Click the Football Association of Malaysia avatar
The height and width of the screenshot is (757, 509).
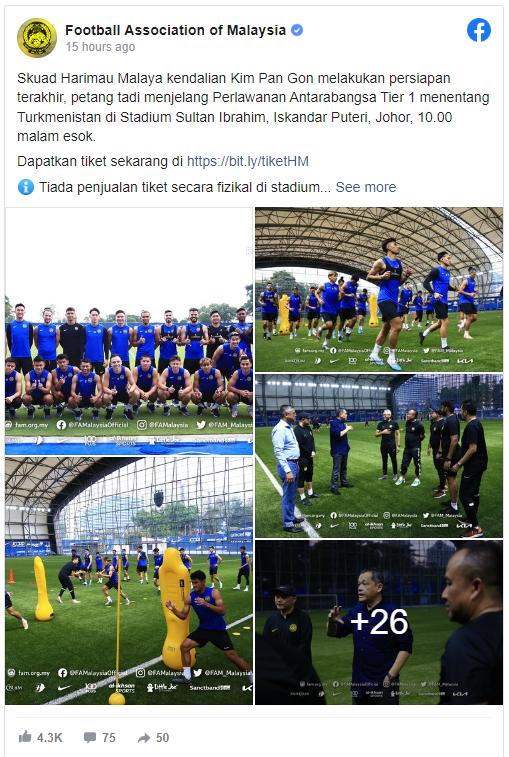37,38
